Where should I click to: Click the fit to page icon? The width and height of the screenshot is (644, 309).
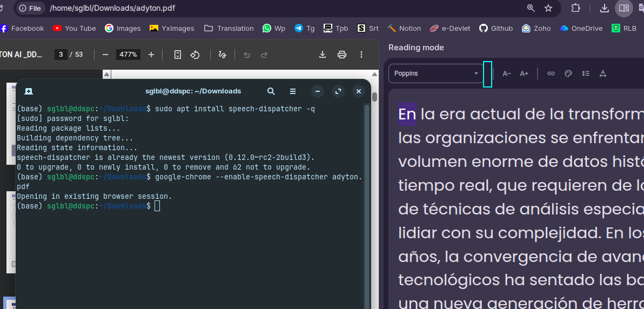coord(178,55)
